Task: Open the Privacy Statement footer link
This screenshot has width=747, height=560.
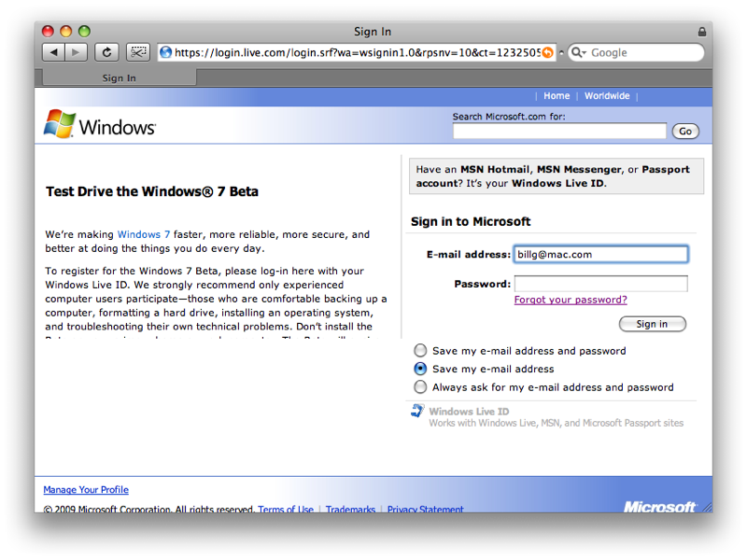Action: tap(425, 509)
